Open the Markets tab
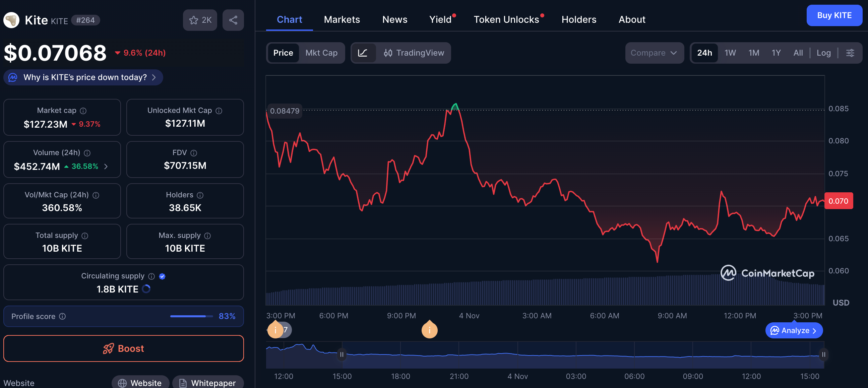 point(342,19)
